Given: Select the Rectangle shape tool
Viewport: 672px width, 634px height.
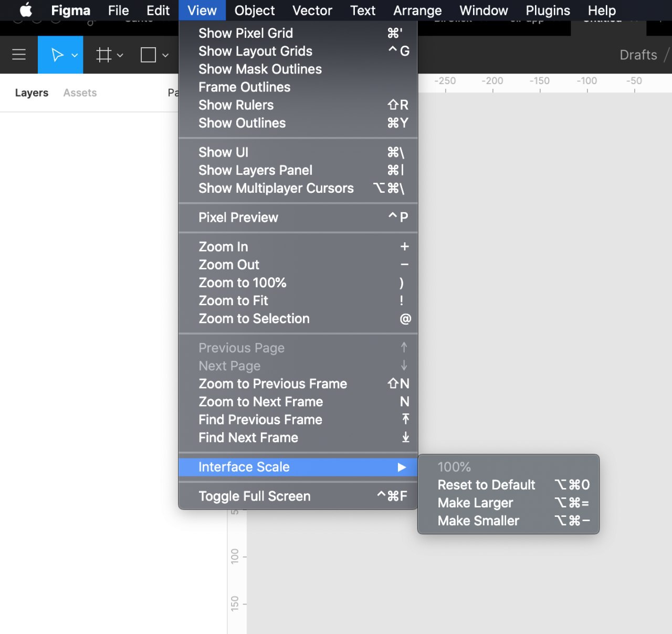Looking at the screenshot, I should click(149, 55).
